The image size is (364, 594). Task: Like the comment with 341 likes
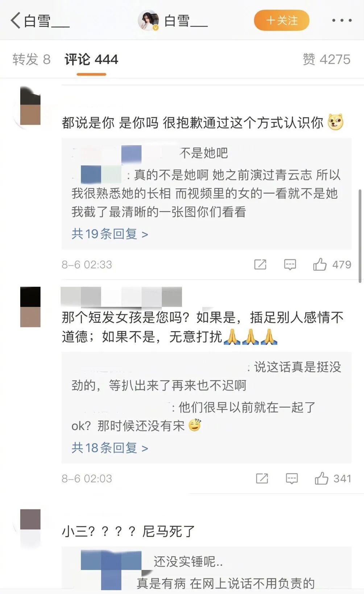pyautogui.click(x=321, y=478)
